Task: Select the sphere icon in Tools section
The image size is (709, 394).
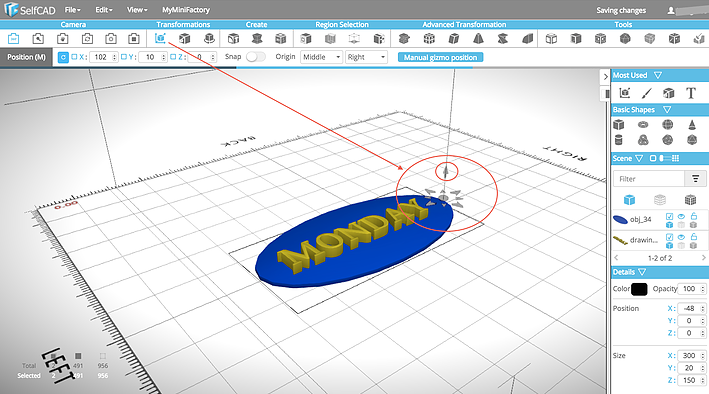Action: click(625, 38)
